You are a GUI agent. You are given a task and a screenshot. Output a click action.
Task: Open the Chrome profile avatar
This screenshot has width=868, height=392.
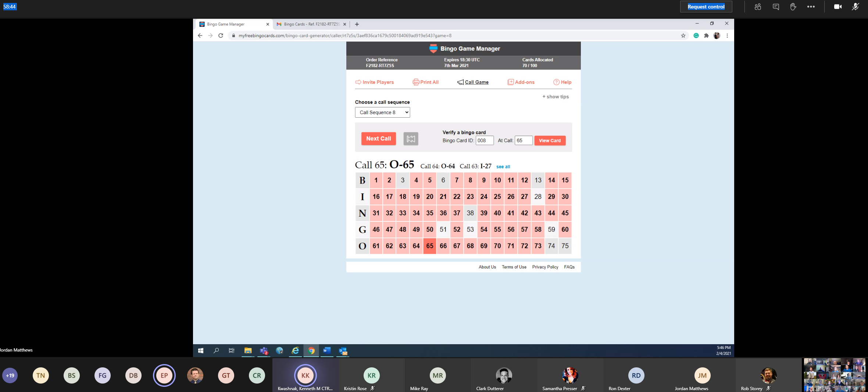(x=717, y=36)
